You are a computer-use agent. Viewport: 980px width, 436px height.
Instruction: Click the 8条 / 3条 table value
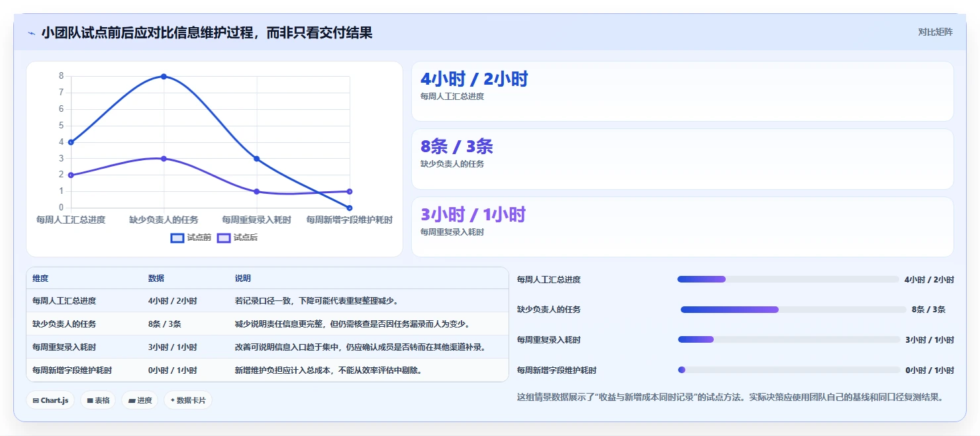pos(165,324)
